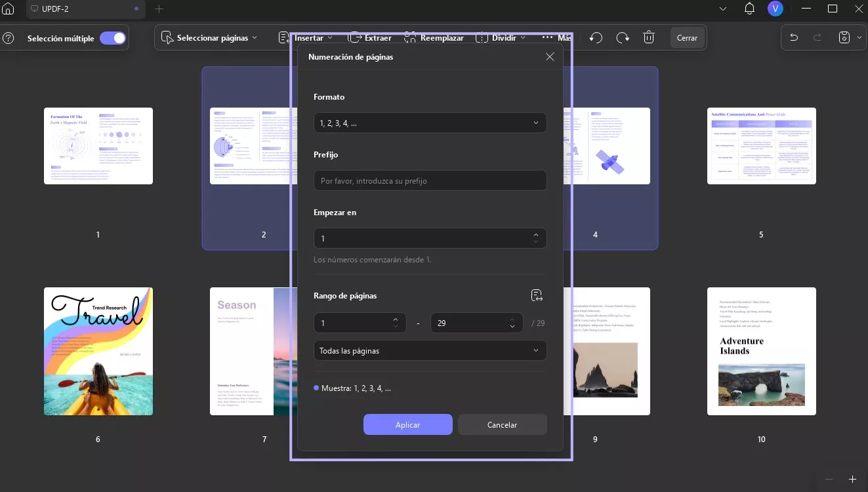Zoom out thumbnails with minus icon
Image resolution: width=868 pixels, height=492 pixels.
tap(829, 480)
